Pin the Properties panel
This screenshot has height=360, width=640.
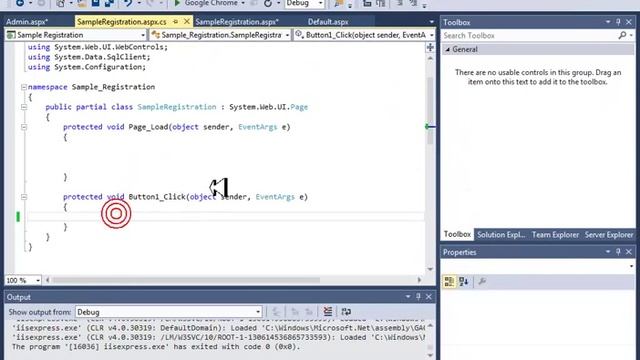pyautogui.click(x=618, y=252)
